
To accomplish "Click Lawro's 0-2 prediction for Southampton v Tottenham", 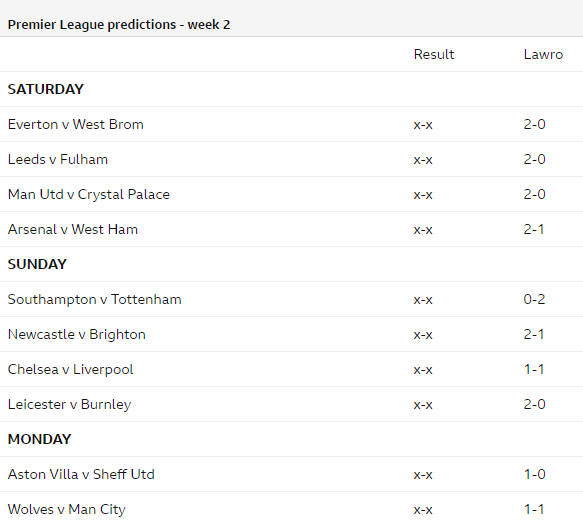I will tap(534, 299).
